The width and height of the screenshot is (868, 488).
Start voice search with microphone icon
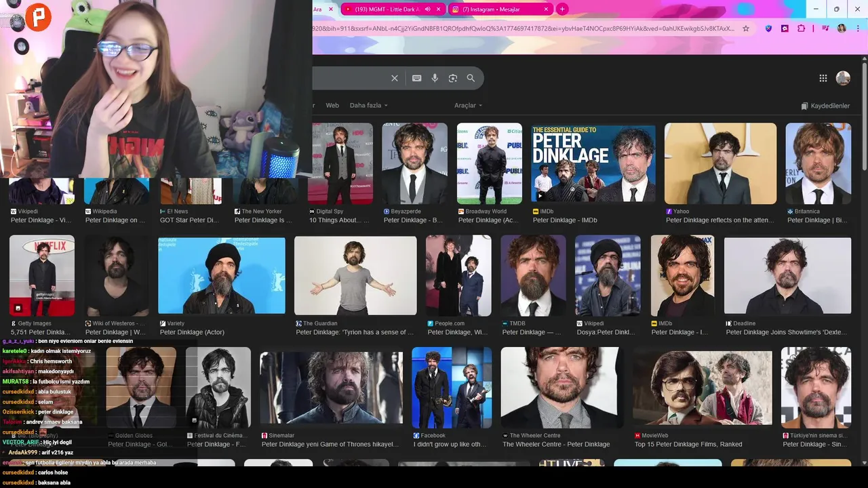click(x=435, y=78)
